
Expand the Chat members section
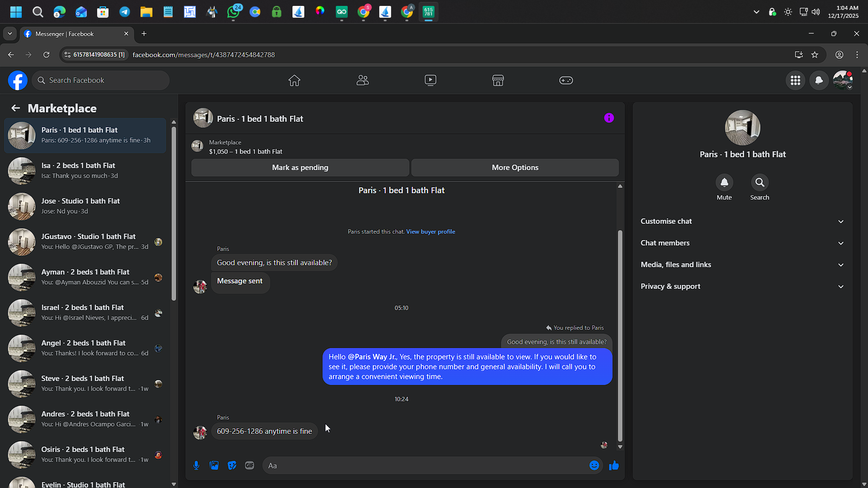coord(743,243)
